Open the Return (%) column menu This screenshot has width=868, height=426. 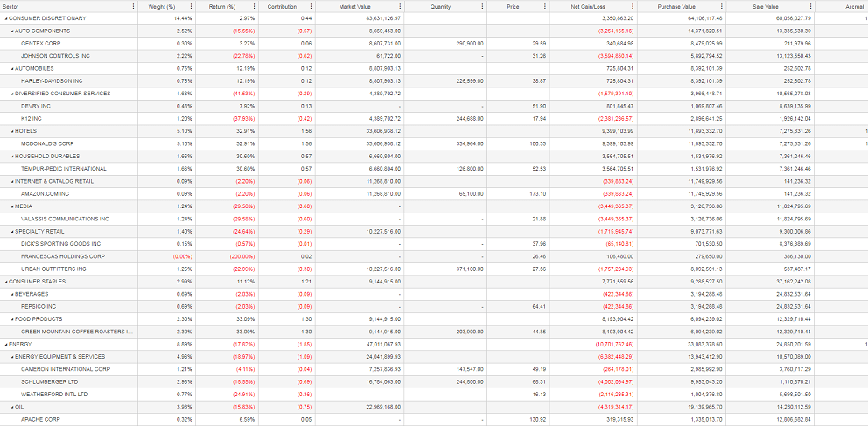[x=254, y=7]
